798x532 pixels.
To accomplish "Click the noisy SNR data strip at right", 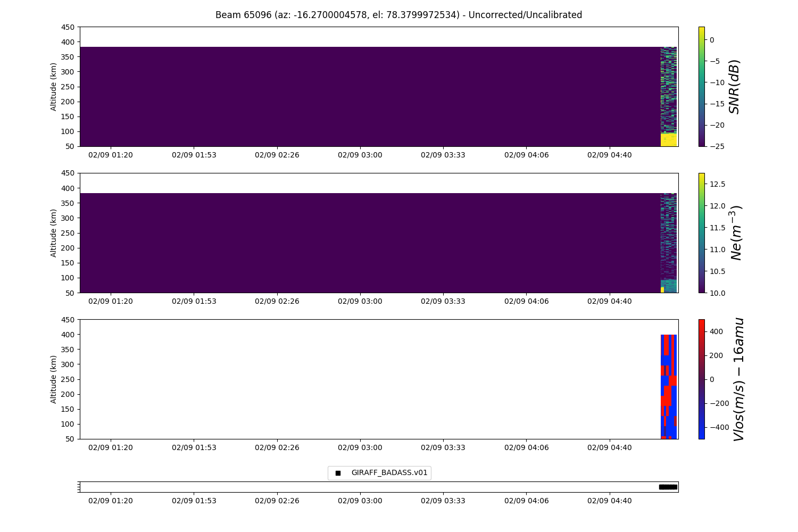I will [669, 89].
